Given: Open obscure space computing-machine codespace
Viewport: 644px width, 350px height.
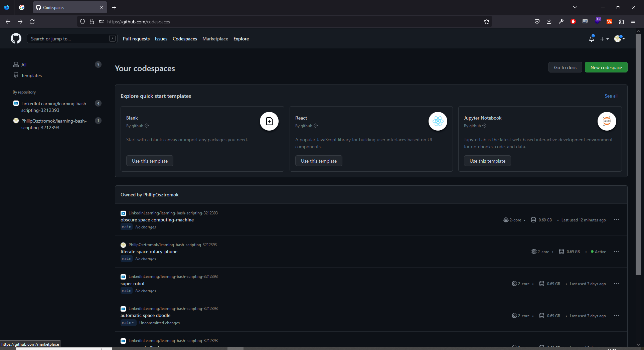Looking at the screenshot, I should [157, 220].
